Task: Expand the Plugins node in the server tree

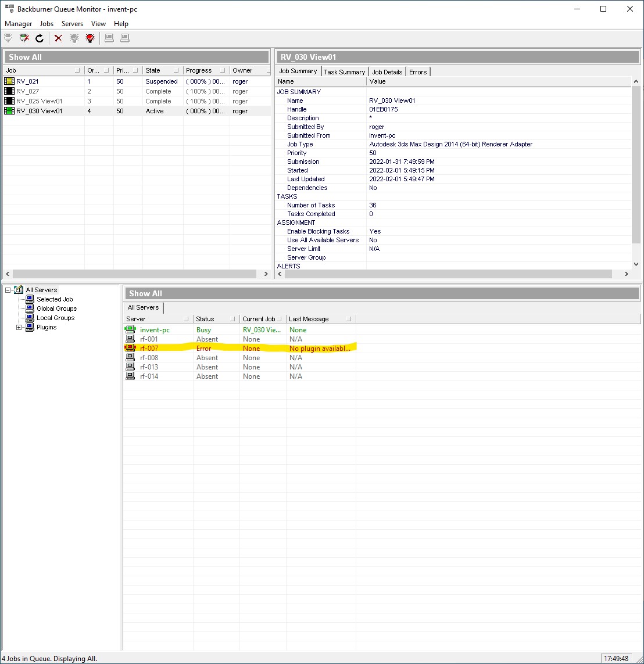Action: pyautogui.click(x=18, y=326)
